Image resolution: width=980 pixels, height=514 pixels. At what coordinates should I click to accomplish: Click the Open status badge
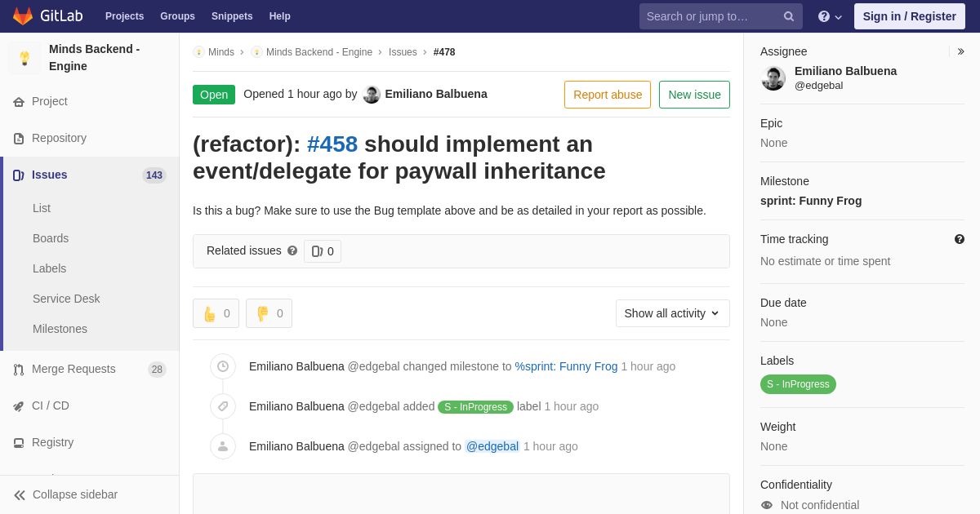pyautogui.click(x=214, y=95)
